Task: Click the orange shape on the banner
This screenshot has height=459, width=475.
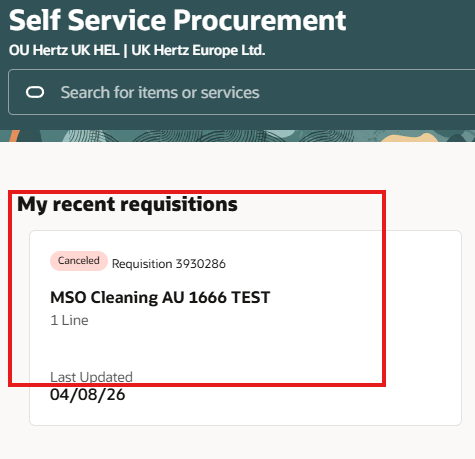Action: [14, 136]
